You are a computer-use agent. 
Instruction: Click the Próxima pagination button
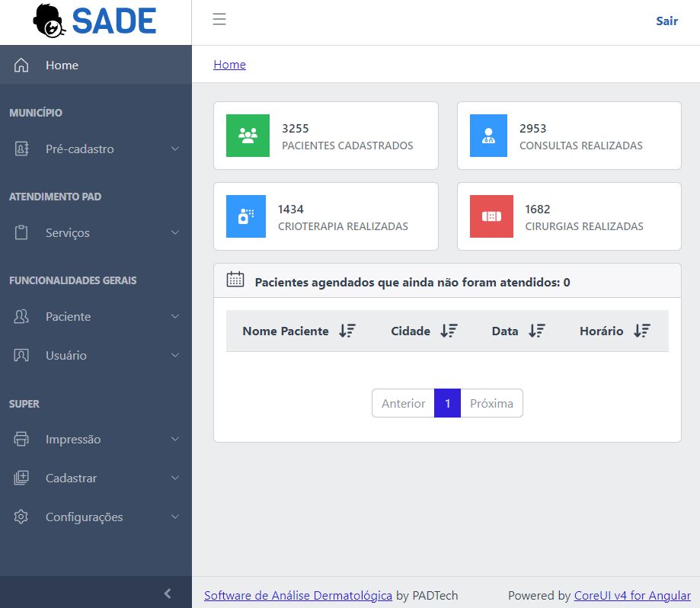point(491,403)
